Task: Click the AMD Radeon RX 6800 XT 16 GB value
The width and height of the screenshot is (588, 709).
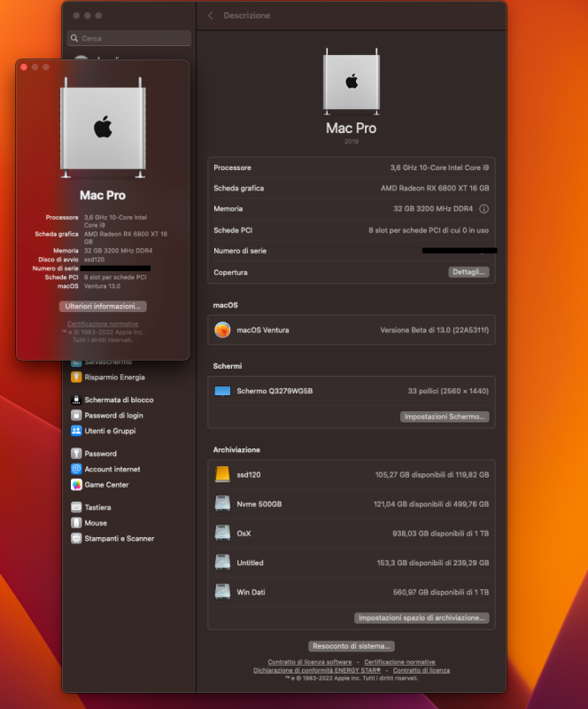Action: tap(435, 188)
